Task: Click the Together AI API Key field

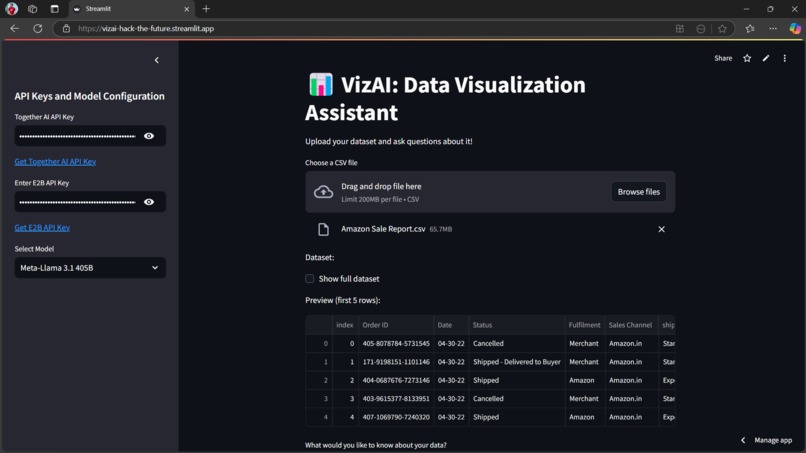Action: point(78,136)
